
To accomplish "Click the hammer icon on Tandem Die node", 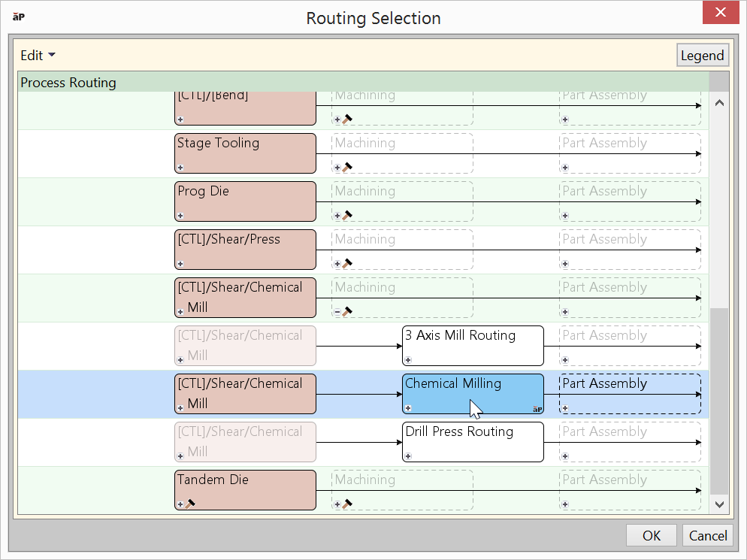I will (190, 504).
